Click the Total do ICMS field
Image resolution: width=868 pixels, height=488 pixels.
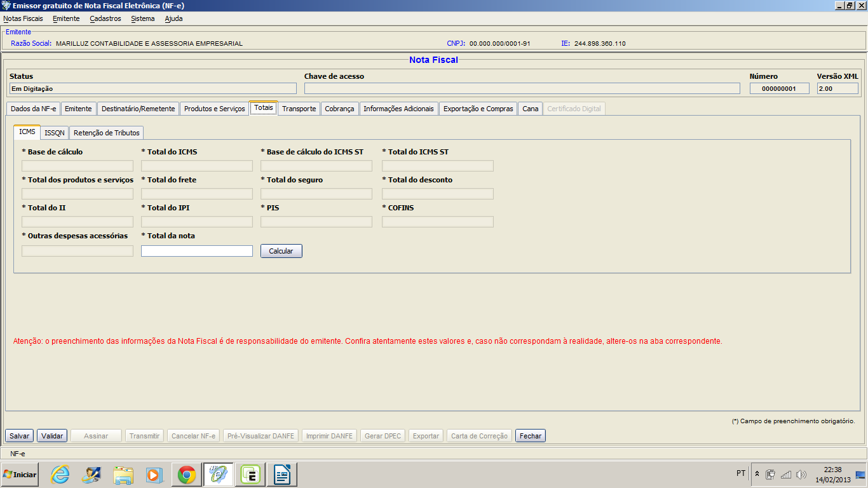click(x=197, y=166)
